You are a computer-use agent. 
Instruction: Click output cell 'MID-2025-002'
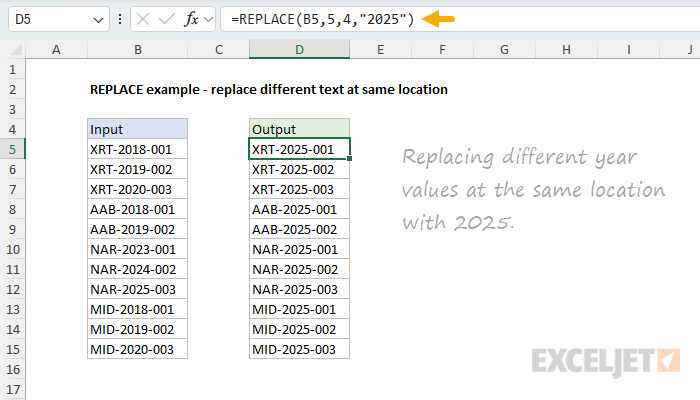(299, 329)
